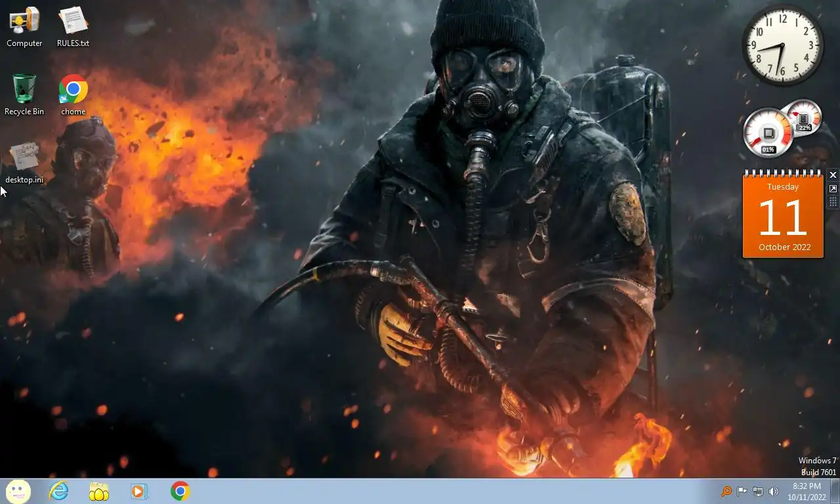Select the chome Chrome shortcut on desktop
840x504 pixels.
[73, 95]
